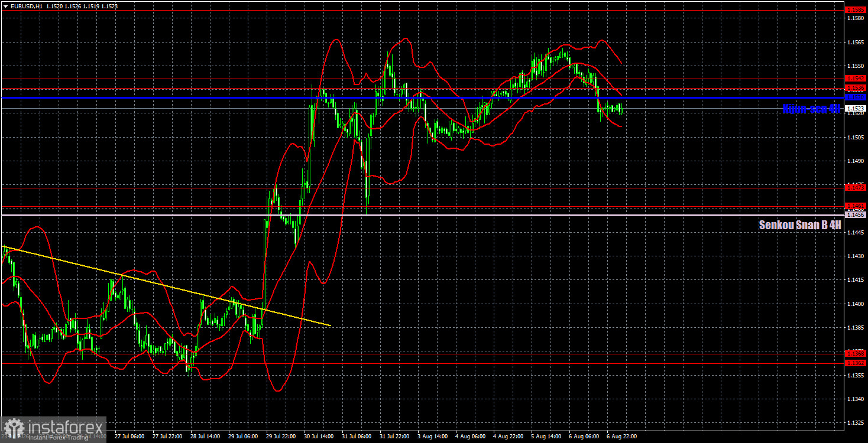Click the red 1.1473 level tag

(856, 187)
